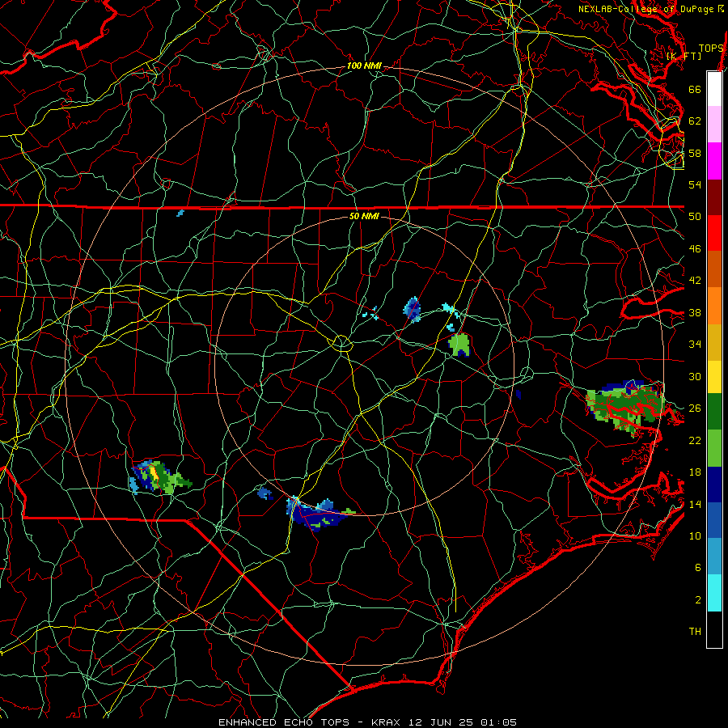Image resolution: width=728 pixels, height=728 pixels.
Task: Click the "100 NMI" range ring label
Action: tap(364, 66)
